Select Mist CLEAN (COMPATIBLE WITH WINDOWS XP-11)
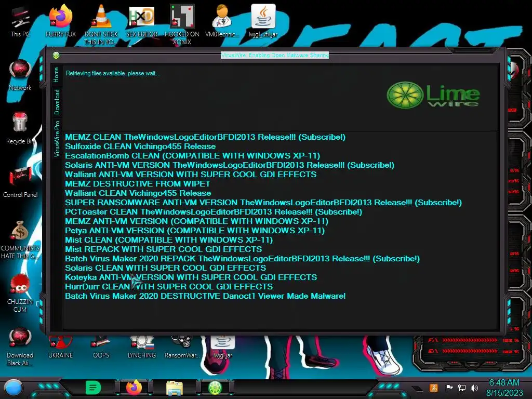Image resolution: width=532 pixels, height=399 pixels. tap(169, 240)
